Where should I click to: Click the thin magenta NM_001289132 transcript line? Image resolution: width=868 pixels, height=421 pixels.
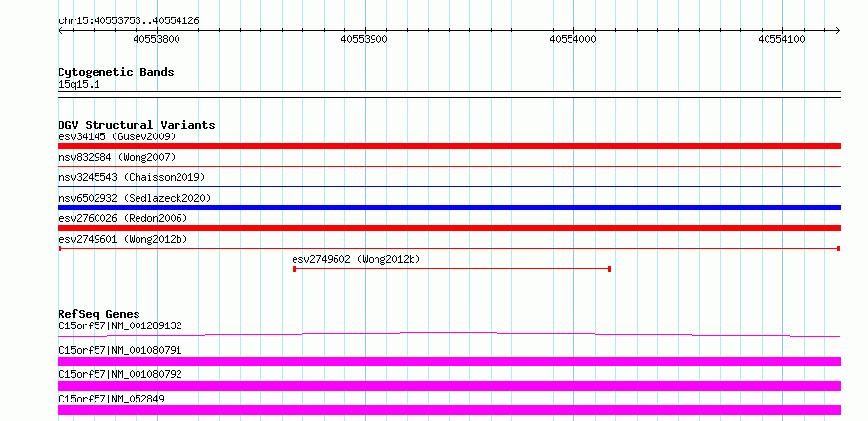(x=449, y=334)
